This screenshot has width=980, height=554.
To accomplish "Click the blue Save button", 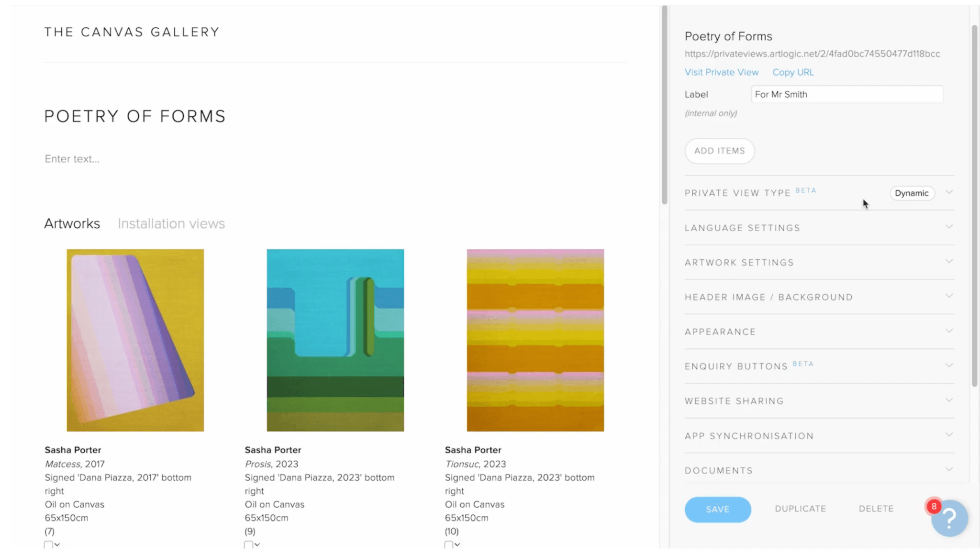I will click(717, 509).
